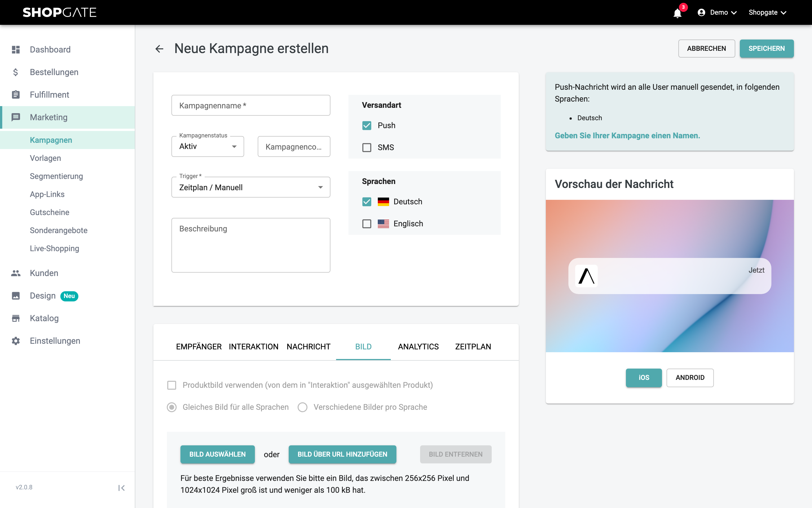Viewport: 812px width, 508px height.
Task: Click the app icon in notification preview
Action: click(x=586, y=276)
